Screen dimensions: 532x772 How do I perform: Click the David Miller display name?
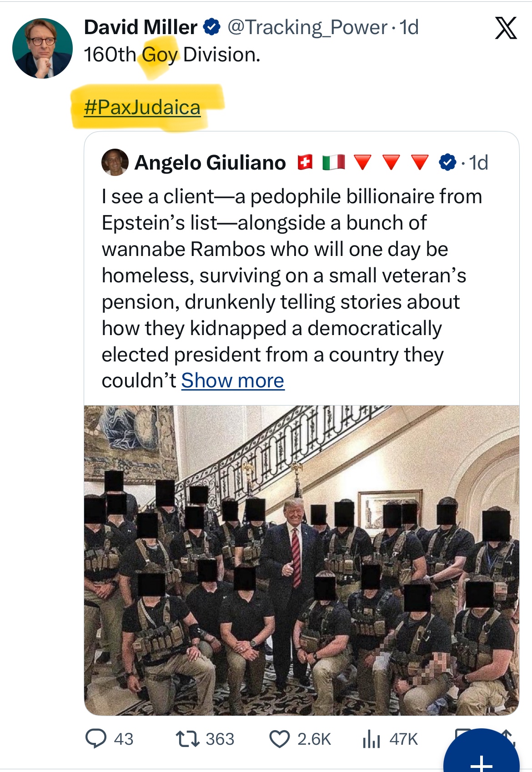point(141,27)
